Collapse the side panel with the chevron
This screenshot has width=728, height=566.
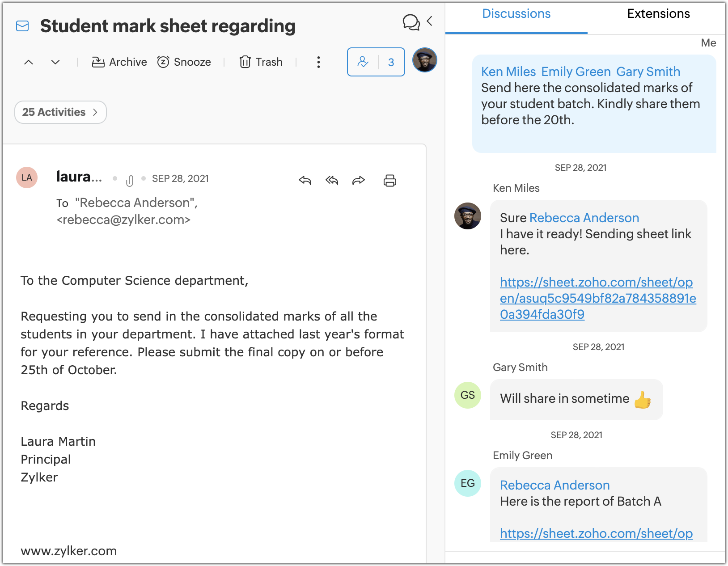tap(430, 21)
